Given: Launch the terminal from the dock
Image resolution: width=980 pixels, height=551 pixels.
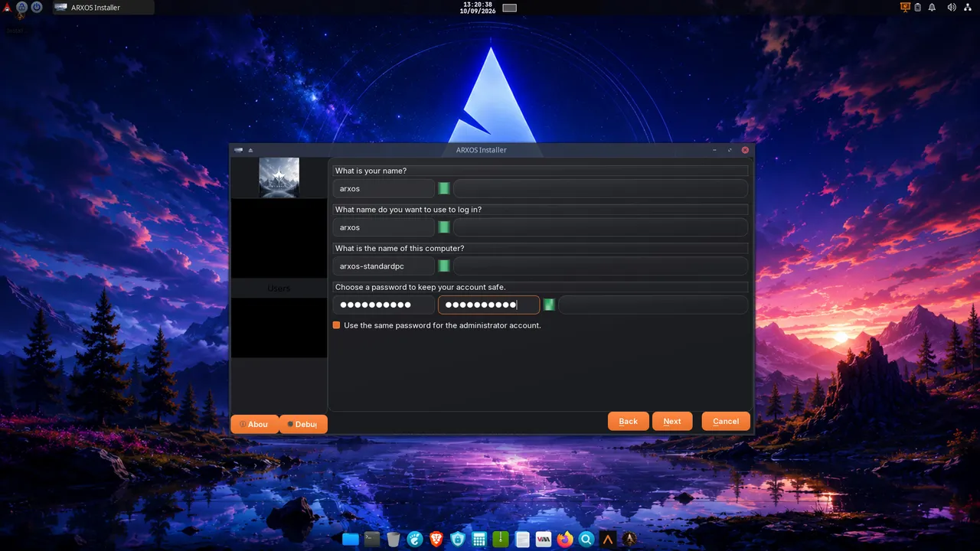Looking at the screenshot, I should pyautogui.click(x=372, y=540).
